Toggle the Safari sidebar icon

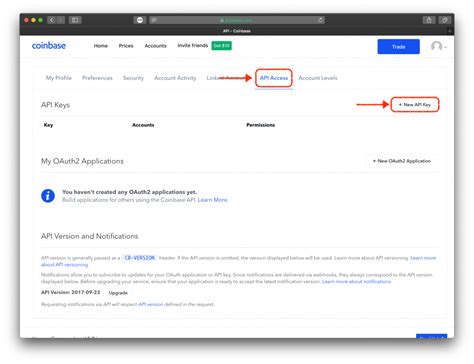tap(75, 20)
